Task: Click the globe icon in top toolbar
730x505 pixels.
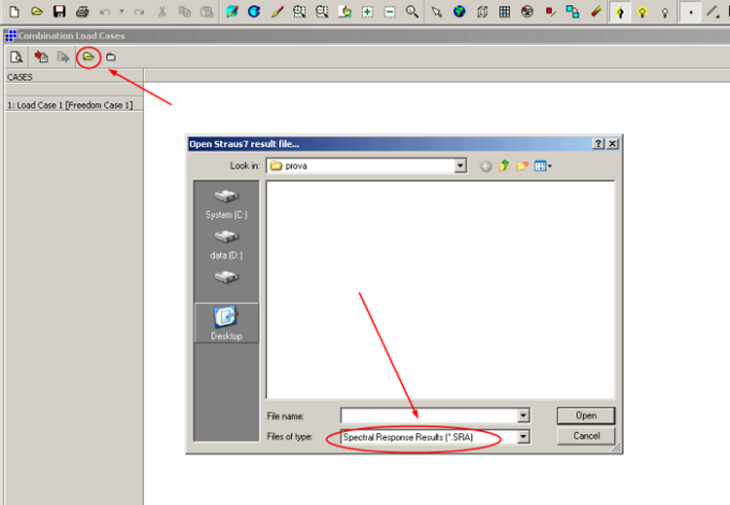Action: click(459, 12)
